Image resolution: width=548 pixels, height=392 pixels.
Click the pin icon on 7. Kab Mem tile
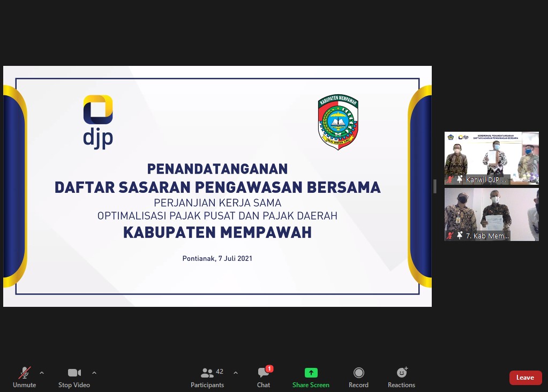[459, 236]
